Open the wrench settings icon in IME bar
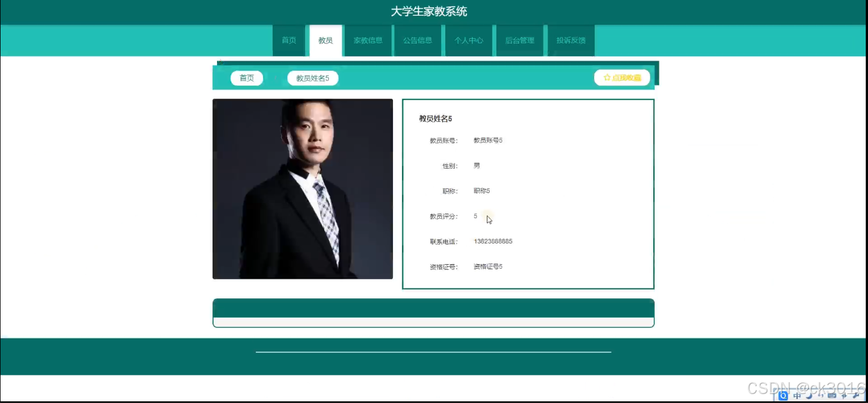Viewport: 868px width, 403px height. coord(856,396)
